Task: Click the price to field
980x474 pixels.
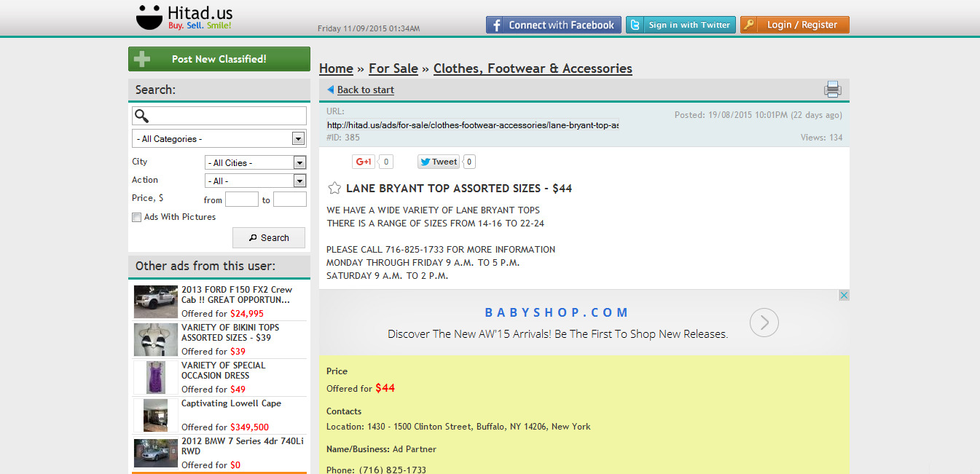Action: coord(290,200)
